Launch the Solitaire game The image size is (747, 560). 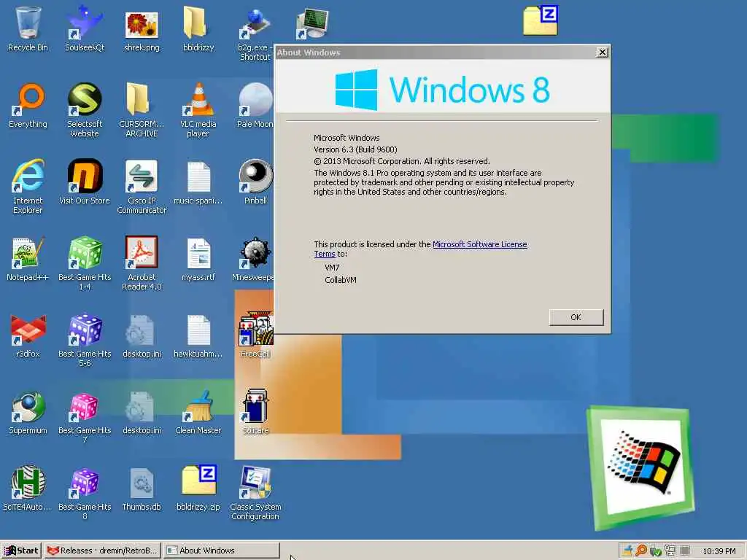255,412
